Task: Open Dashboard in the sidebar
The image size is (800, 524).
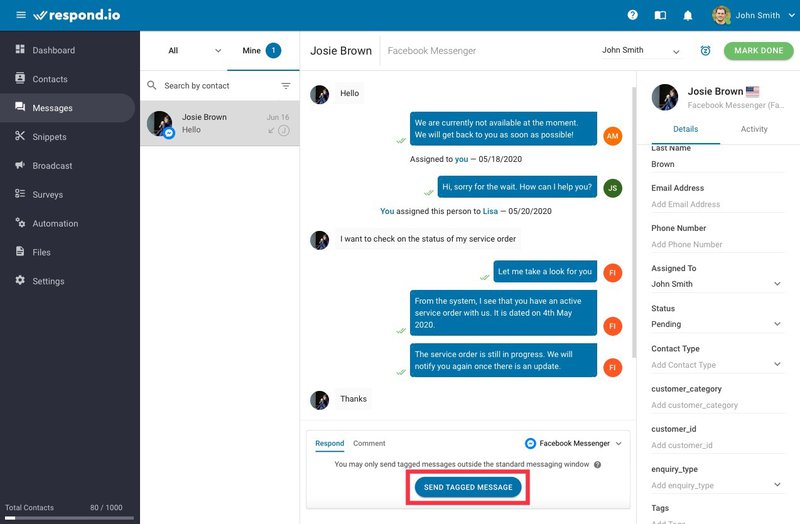Action: 67,50
